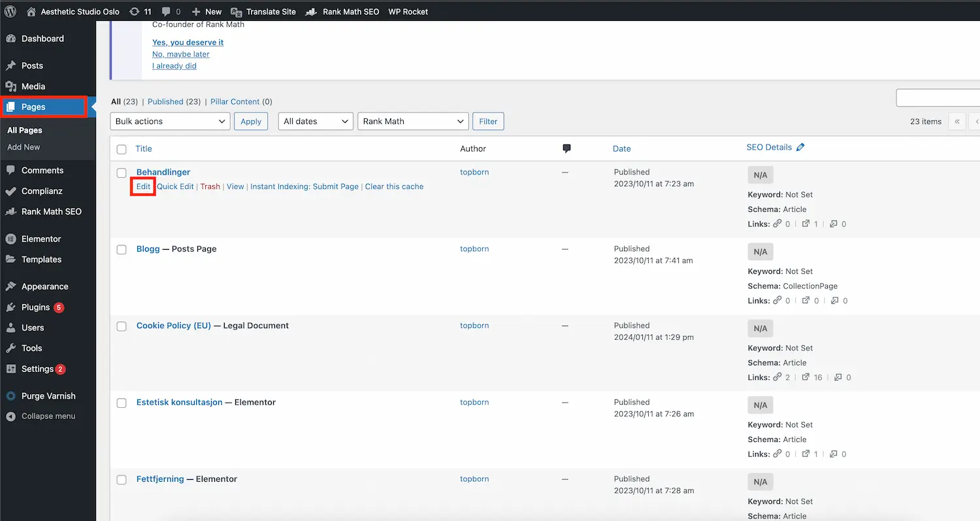Viewport: 980px width, 521px height.
Task: Open the Dashboard sidebar icon
Action: 10,39
